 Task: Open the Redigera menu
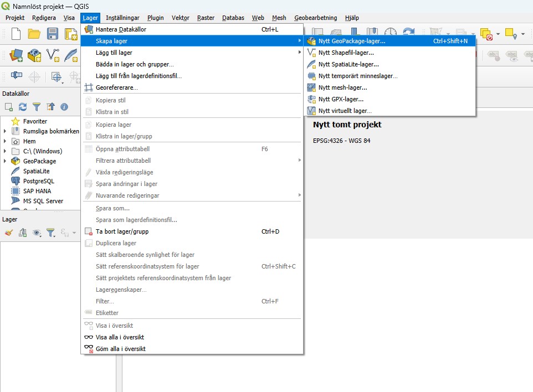[44, 18]
